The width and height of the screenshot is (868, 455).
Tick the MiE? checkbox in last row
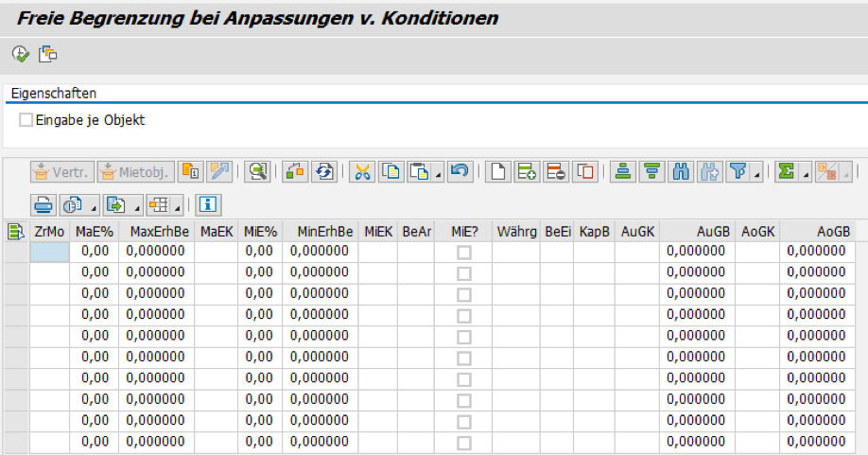click(x=463, y=442)
